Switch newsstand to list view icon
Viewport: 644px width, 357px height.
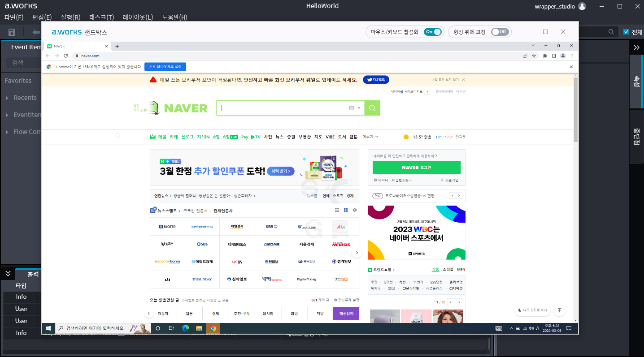pos(337,210)
